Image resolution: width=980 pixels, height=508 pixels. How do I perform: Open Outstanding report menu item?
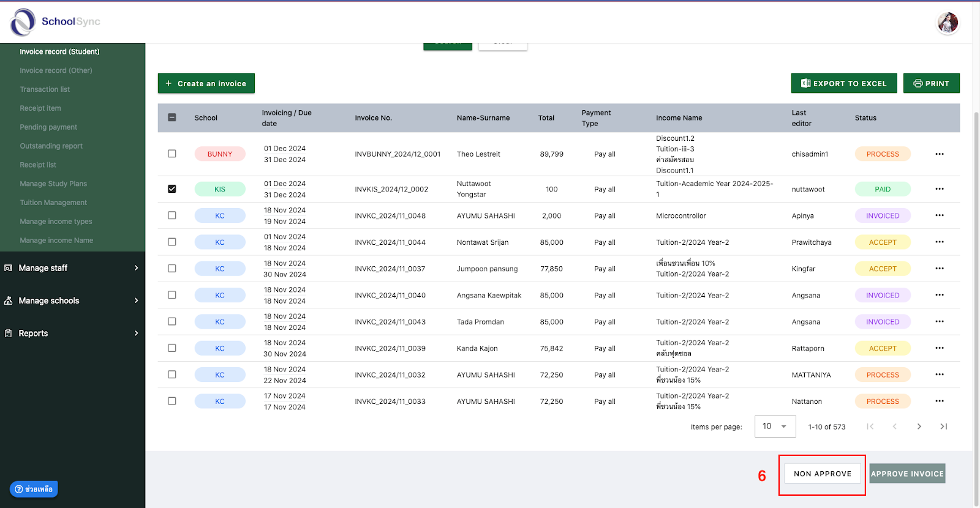51,146
